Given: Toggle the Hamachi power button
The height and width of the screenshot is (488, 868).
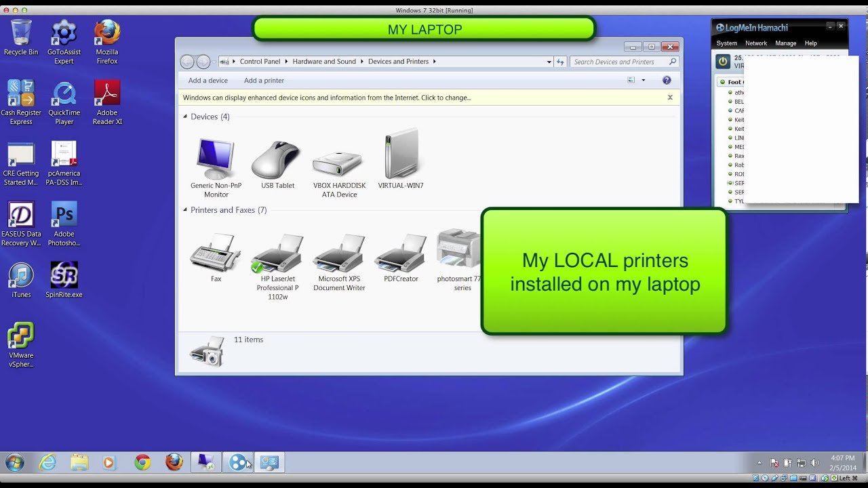Looking at the screenshot, I should [x=723, y=62].
